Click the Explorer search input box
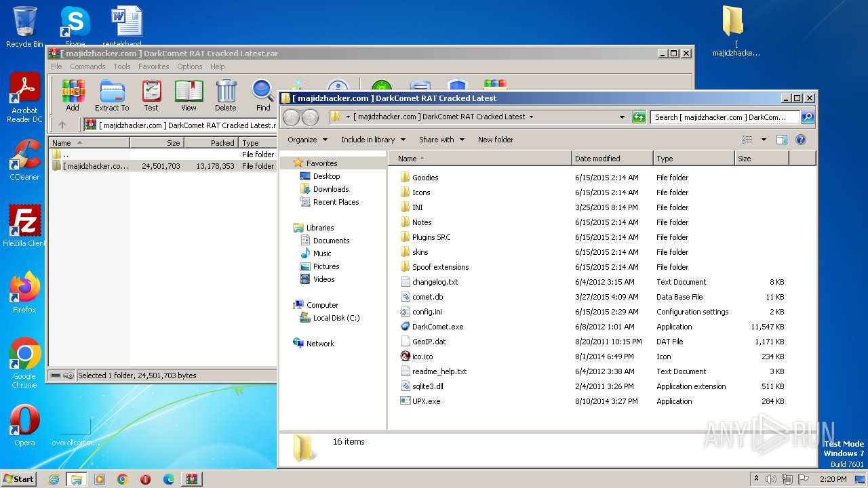The width and height of the screenshot is (868, 488). pyautogui.click(x=724, y=117)
